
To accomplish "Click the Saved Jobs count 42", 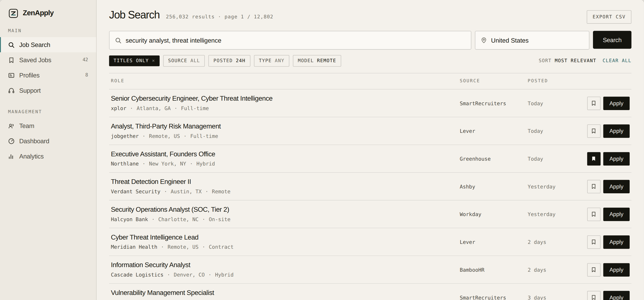I will coord(85,60).
